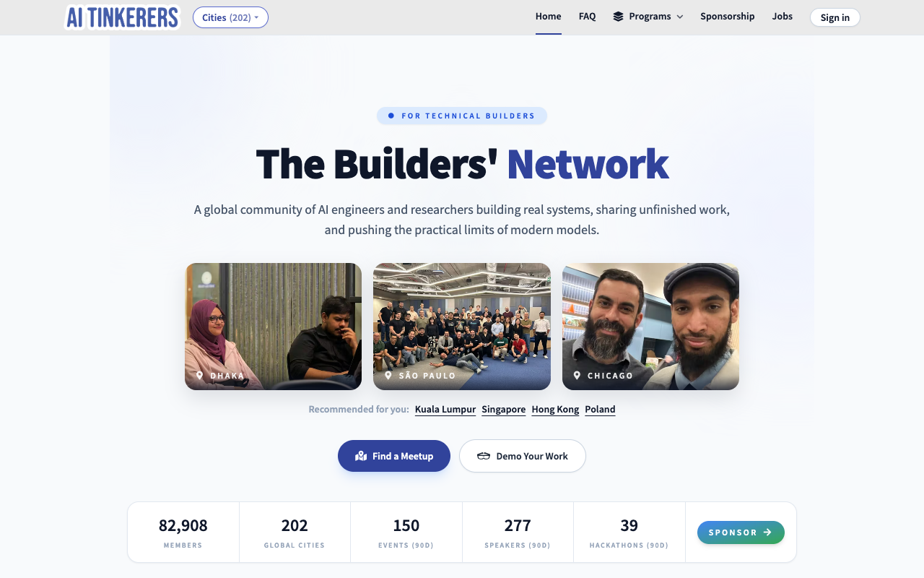
Task: Click the AI Tinkerers logo
Action: coord(122,17)
